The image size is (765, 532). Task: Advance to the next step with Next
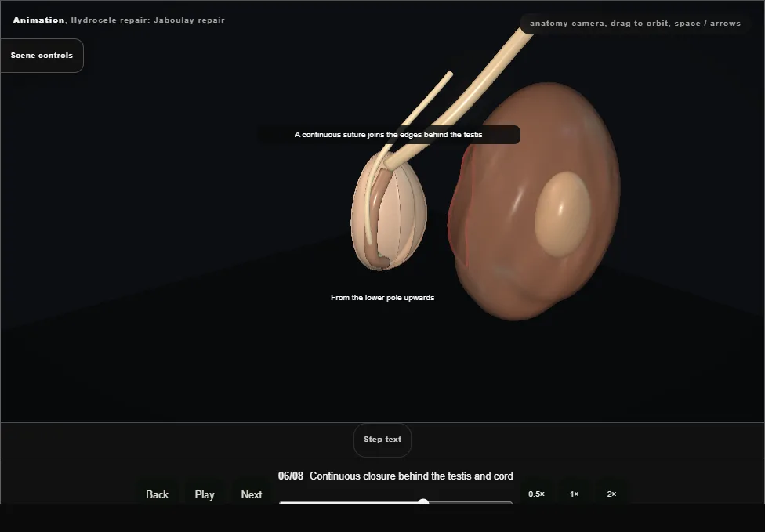click(252, 494)
